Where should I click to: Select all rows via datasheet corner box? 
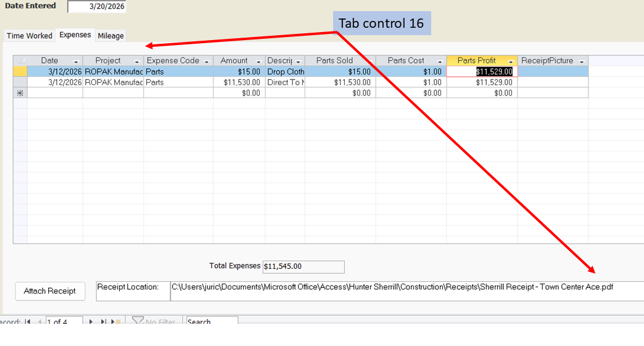coord(20,60)
